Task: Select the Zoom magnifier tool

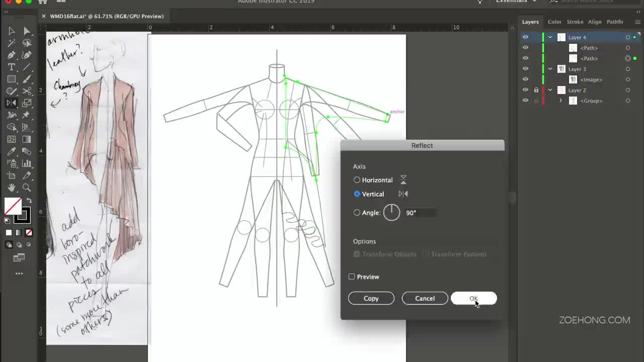Action: coord(27,188)
